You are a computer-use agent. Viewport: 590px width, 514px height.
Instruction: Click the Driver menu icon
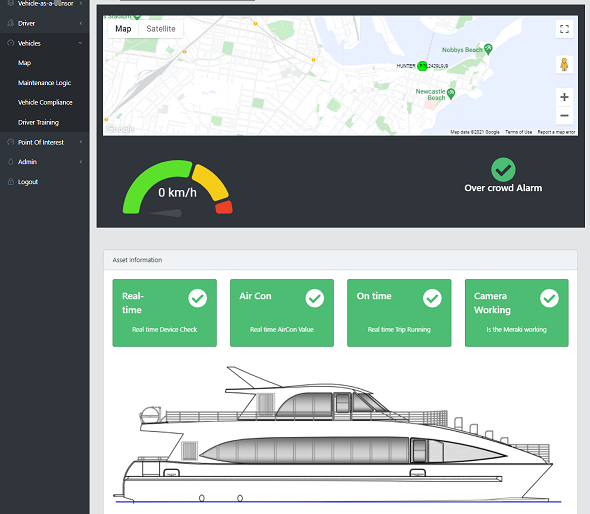tap(11, 23)
